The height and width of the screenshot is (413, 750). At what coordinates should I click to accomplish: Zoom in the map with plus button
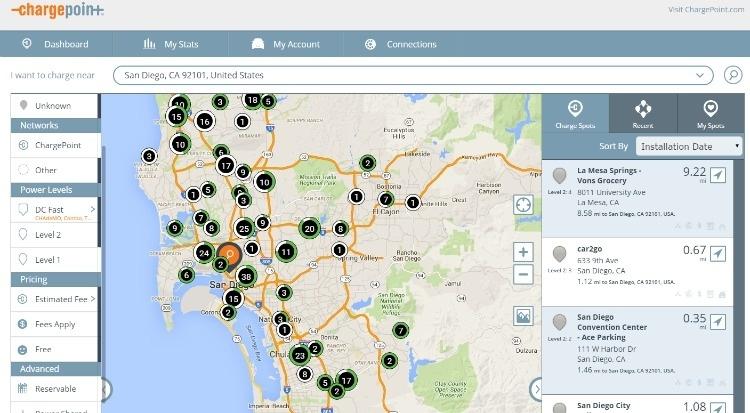523,252
